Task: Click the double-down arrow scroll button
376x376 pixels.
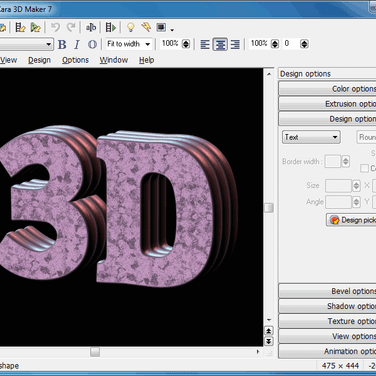Action: coord(269,341)
